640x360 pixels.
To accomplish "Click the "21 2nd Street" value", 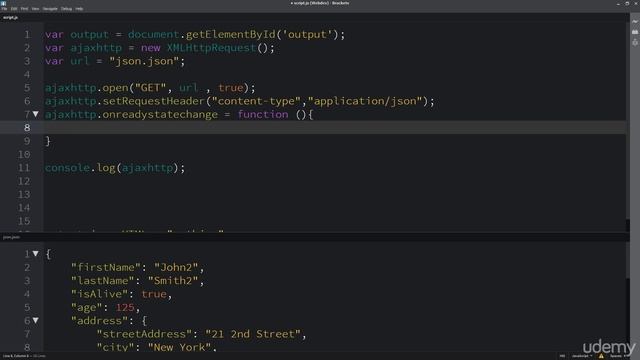I will pyautogui.click(x=253, y=334).
